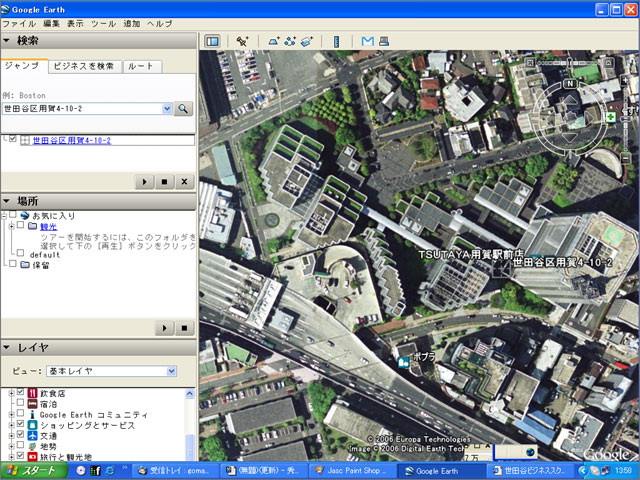Click the CD quick launch icon in taskbar
Viewport: 640px width, 480px height.
(x=81, y=471)
